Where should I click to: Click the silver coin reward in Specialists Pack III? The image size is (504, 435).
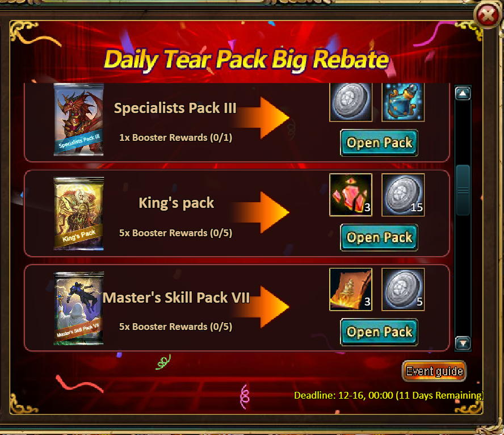[351, 102]
